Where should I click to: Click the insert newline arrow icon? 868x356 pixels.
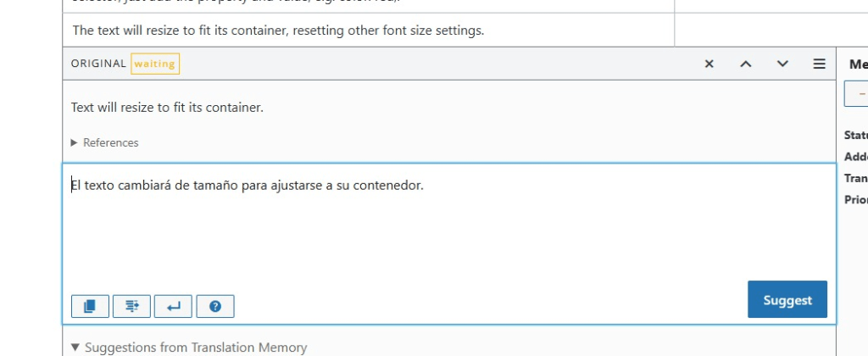click(x=173, y=306)
